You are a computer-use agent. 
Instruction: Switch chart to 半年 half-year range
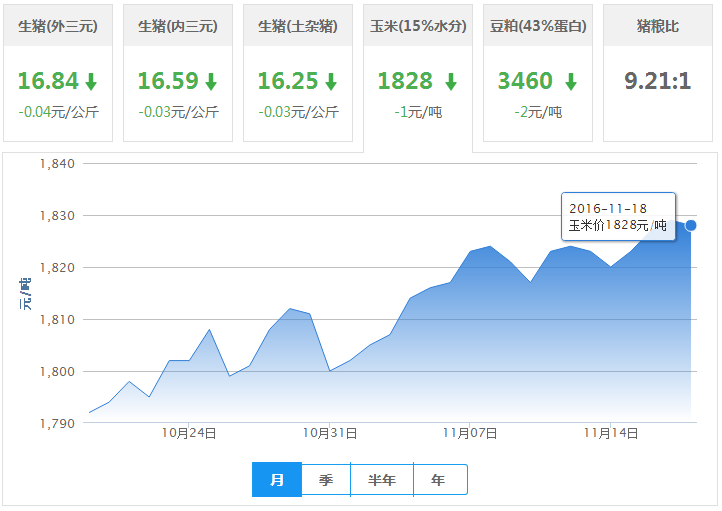382,480
